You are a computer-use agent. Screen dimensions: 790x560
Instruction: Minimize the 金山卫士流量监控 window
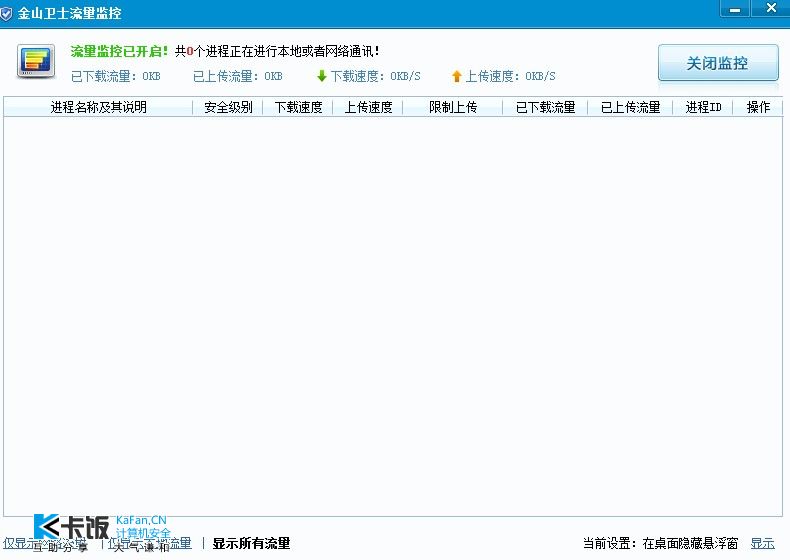coord(735,10)
